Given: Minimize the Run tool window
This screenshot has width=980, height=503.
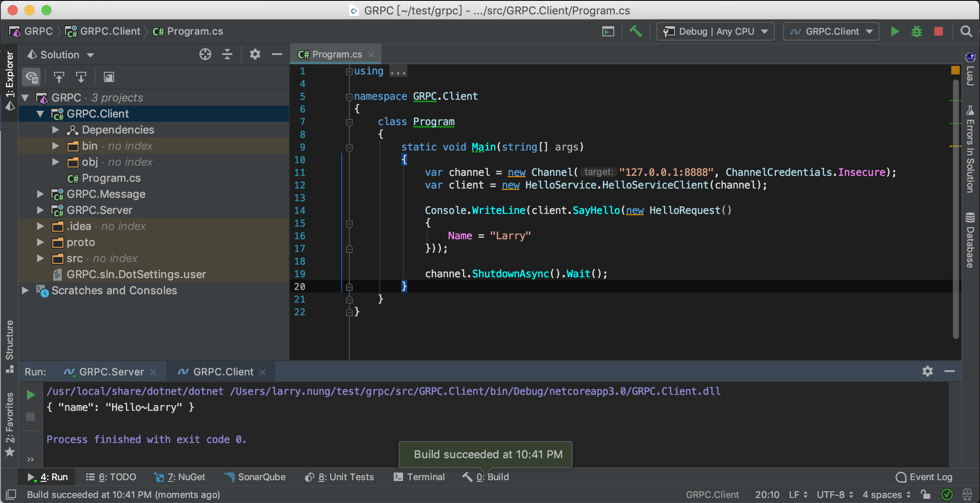Looking at the screenshot, I should click(x=950, y=372).
